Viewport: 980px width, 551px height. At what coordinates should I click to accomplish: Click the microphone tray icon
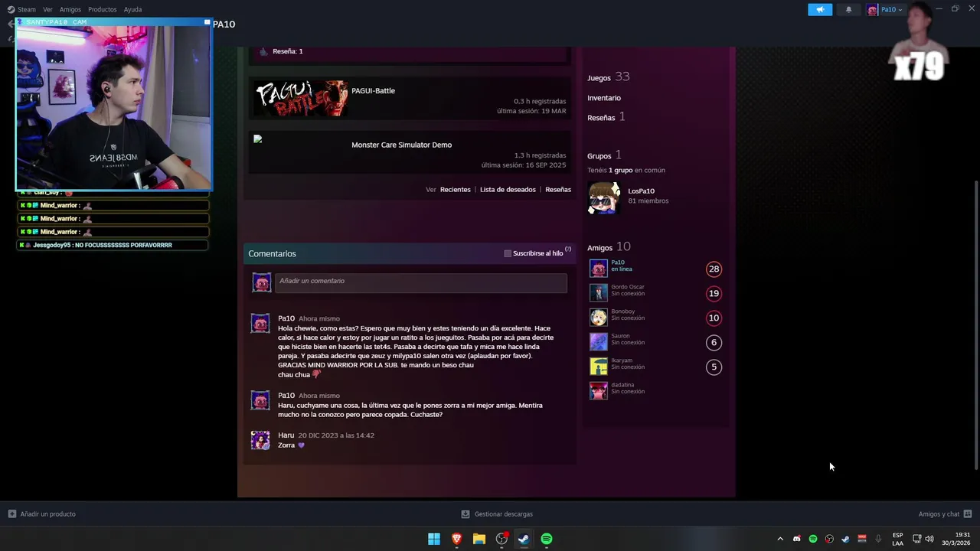pos(878,539)
